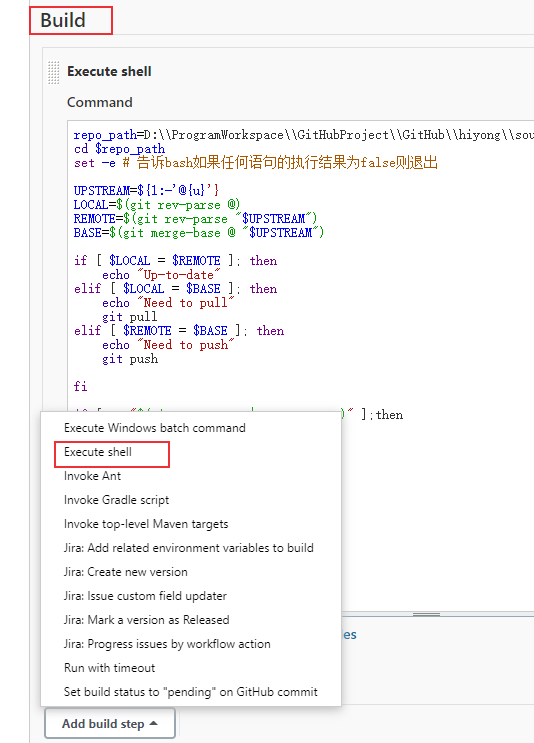Click the 'UPSTREAM=${1:-'@{u}'}' line

coord(146,190)
